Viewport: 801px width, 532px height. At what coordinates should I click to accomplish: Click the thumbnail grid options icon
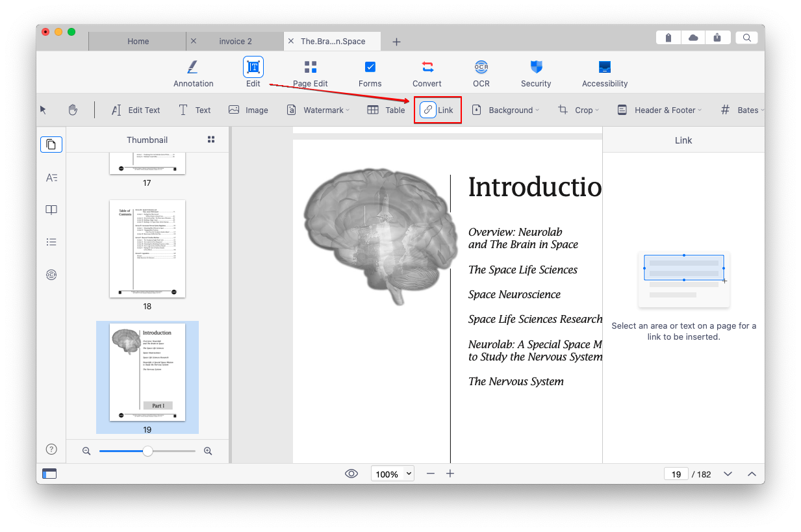click(x=210, y=140)
